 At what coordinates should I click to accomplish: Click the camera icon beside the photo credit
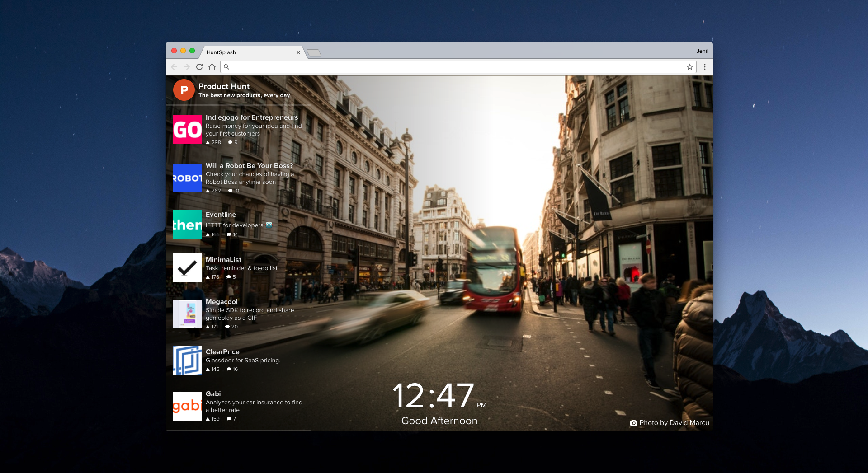coord(634,423)
